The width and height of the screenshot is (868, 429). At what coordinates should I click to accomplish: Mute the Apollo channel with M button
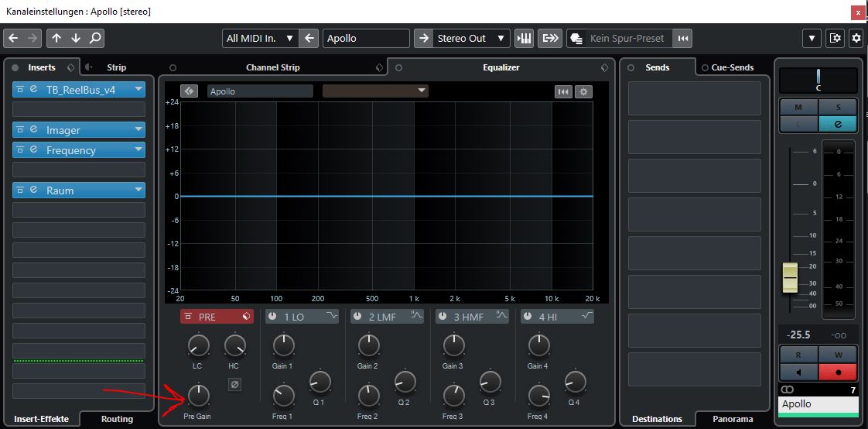coord(798,107)
